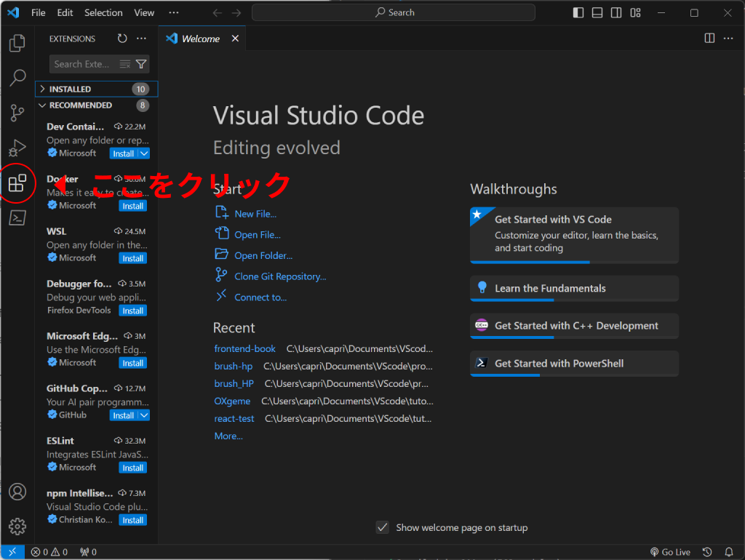Image resolution: width=745 pixels, height=560 pixels.
Task: Open the File menu
Action: [x=39, y=13]
